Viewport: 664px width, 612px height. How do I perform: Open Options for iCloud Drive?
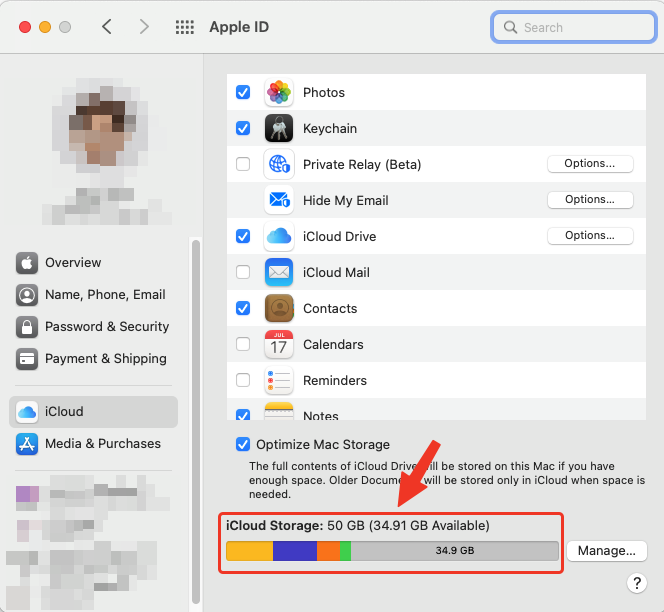click(590, 235)
